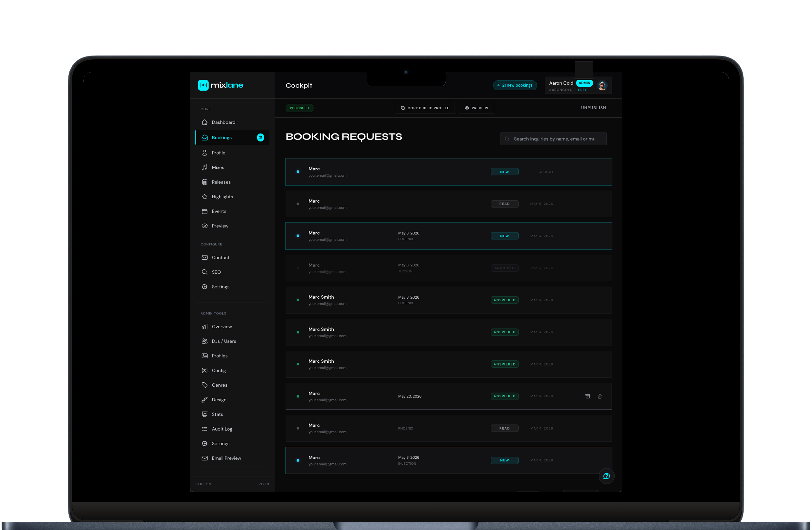Click the ARCHIVED status badge
812x530 pixels.
pyautogui.click(x=505, y=268)
